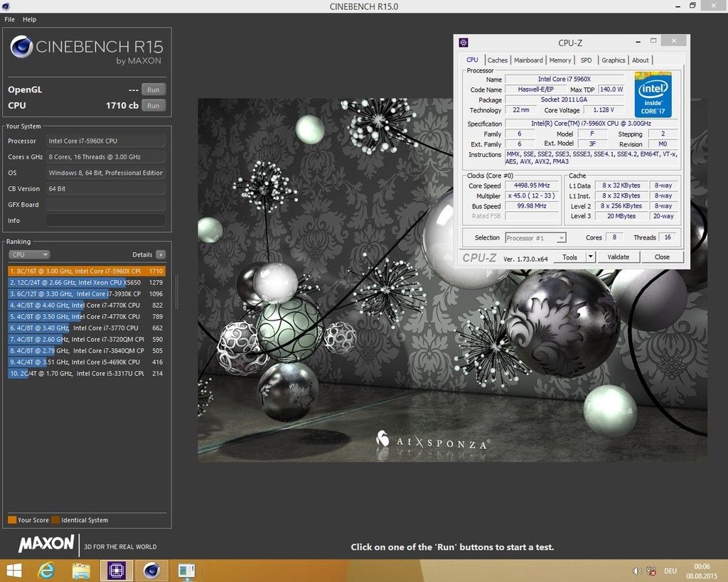The width and height of the screenshot is (728, 582).
Task: Open the Tools dropdown arrow in CPU-Z
Action: tap(590, 257)
